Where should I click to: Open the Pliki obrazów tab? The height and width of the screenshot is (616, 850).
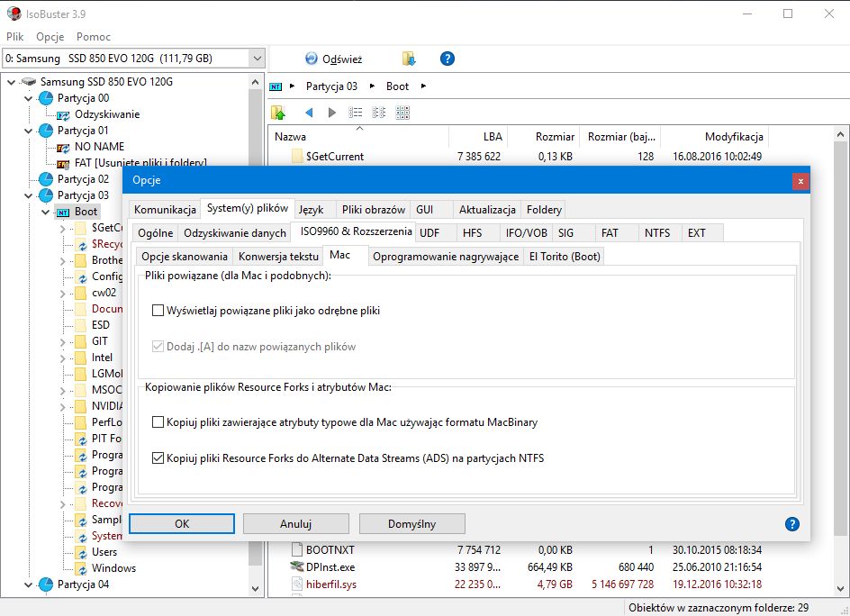click(374, 210)
